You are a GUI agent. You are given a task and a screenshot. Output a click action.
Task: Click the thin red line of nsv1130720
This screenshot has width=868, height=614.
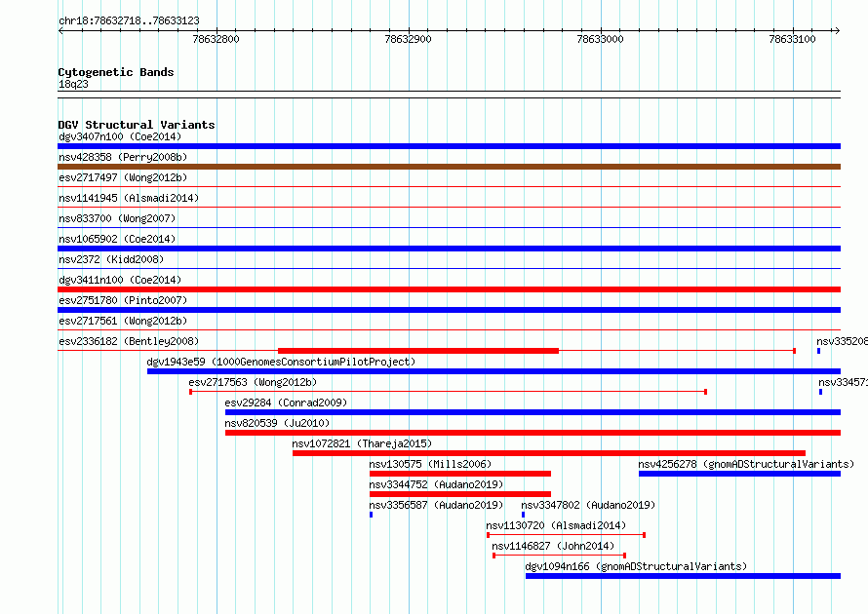click(x=566, y=535)
